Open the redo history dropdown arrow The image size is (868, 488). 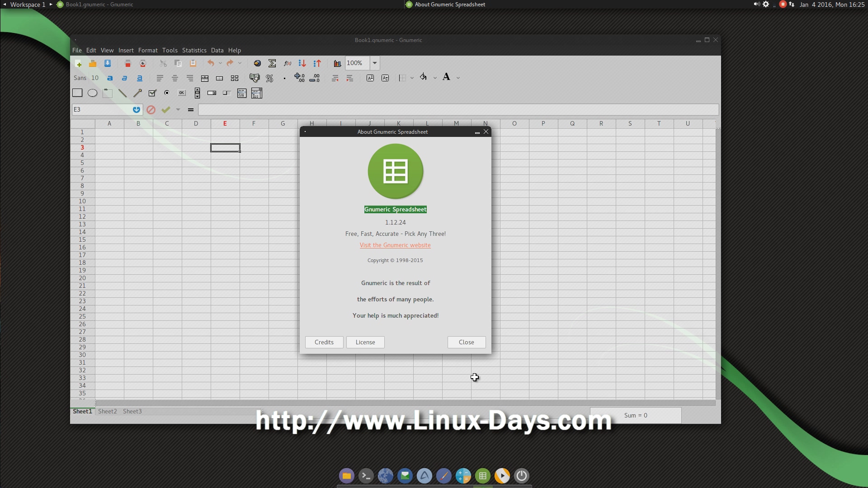[240, 63]
